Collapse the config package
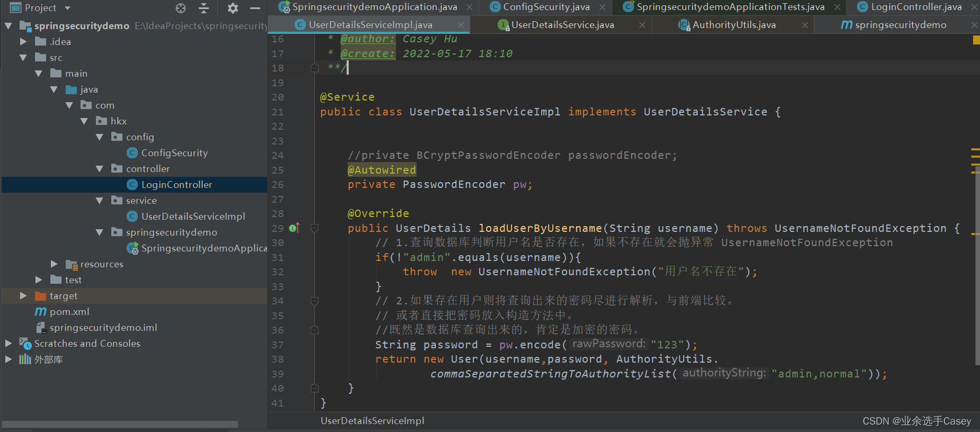Viewport: 980px width, 432px height. [100, 137]
